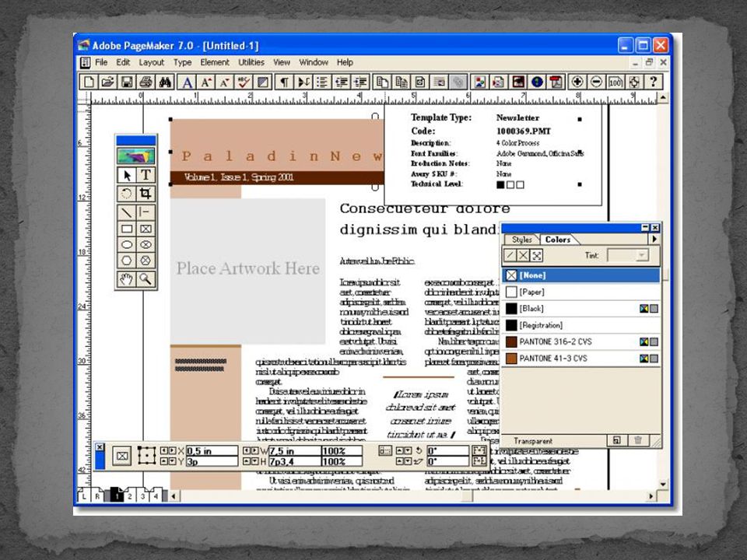Select the [Paper] color swatch
Viewport: 747px width, 560px height.
point(581,292)
